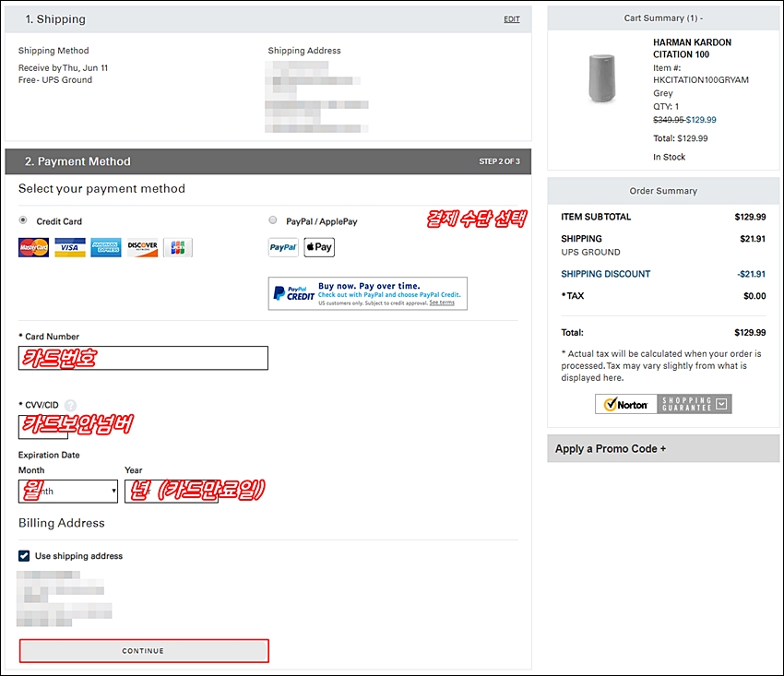Viewport: 784px width, 676px height.
Task: Click the JCB card icon
Action: (178, 247)
